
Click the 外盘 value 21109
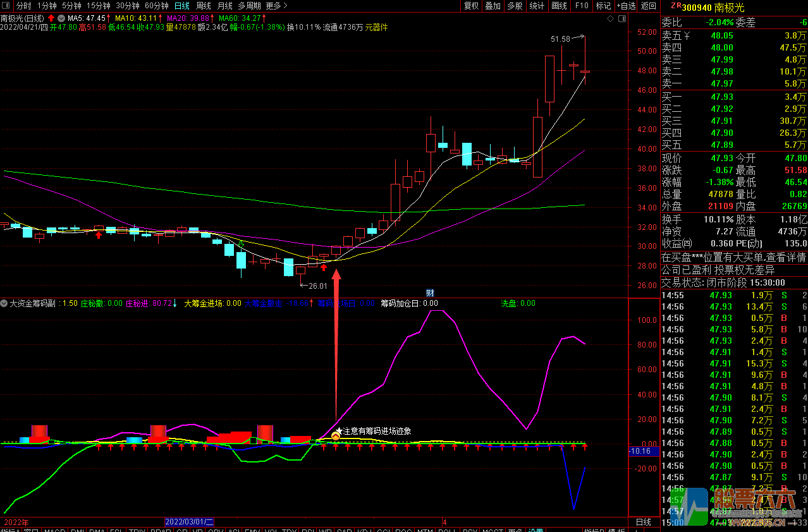coord(721,206)
